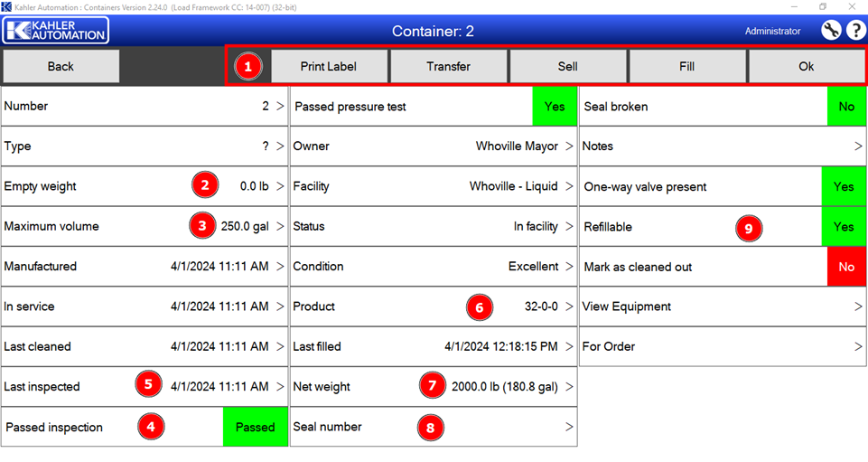This screenshot has height=462, width=868.
Task: Select 32-0-0 product value
Action: (541, 306)
